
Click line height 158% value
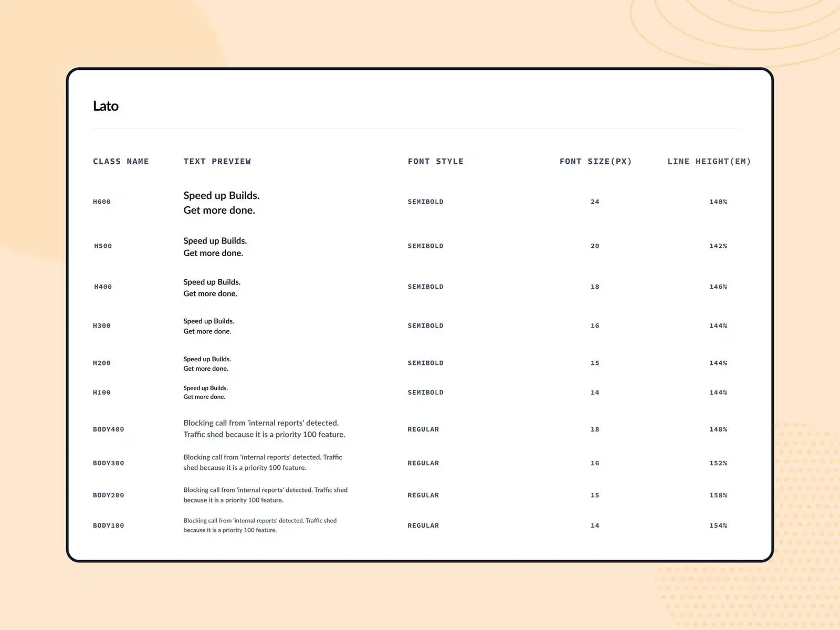click(x=718, y=495)
